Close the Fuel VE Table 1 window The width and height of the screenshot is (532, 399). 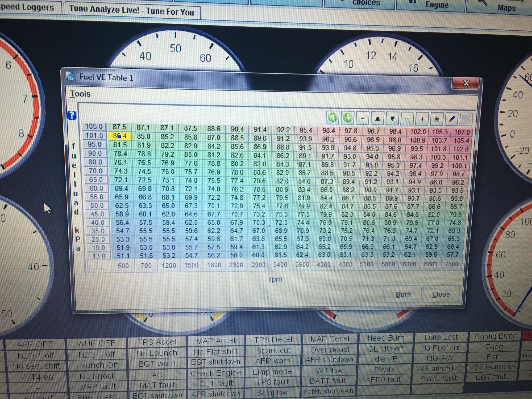[x=466, y=83]
